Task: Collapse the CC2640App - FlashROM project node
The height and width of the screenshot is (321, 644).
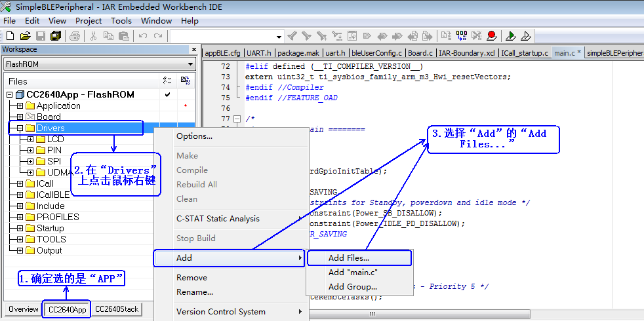Action: pos(9,95)
